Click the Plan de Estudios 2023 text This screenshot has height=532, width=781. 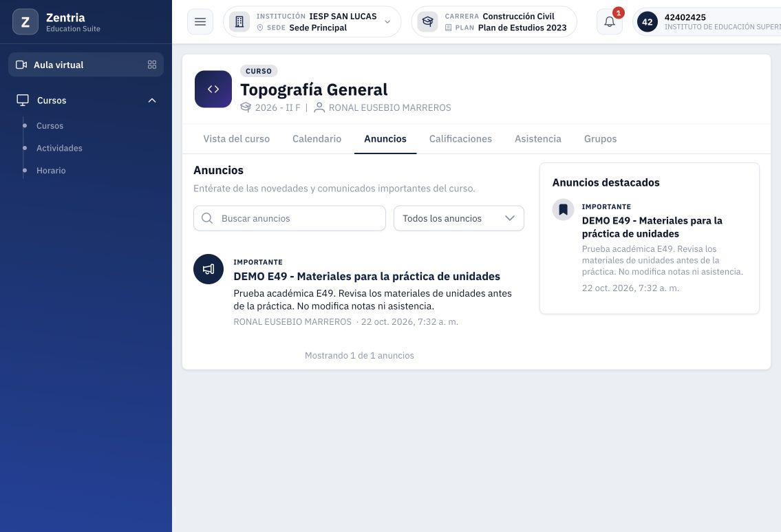(x=522, y=28)
